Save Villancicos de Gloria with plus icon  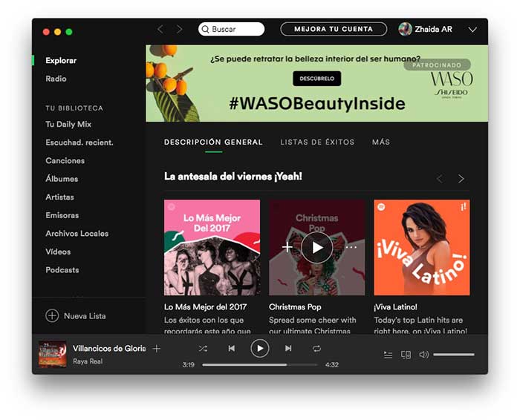[x=157, y=349]
